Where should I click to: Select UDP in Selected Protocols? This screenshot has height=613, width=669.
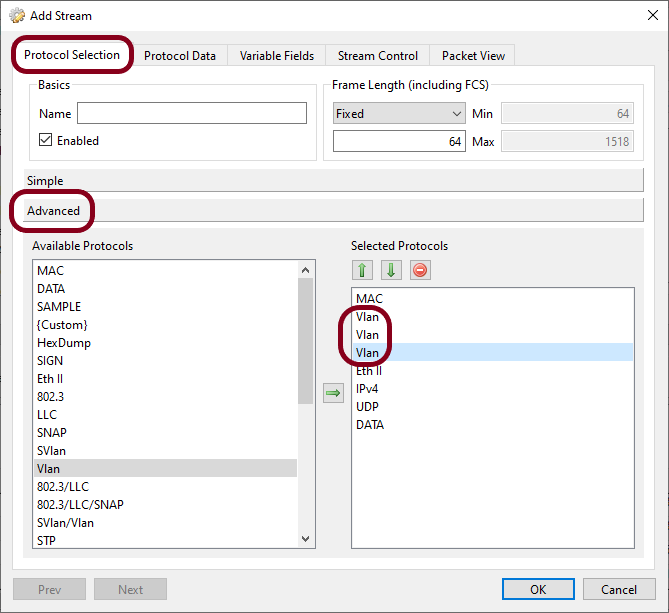(x=493, y=407)
